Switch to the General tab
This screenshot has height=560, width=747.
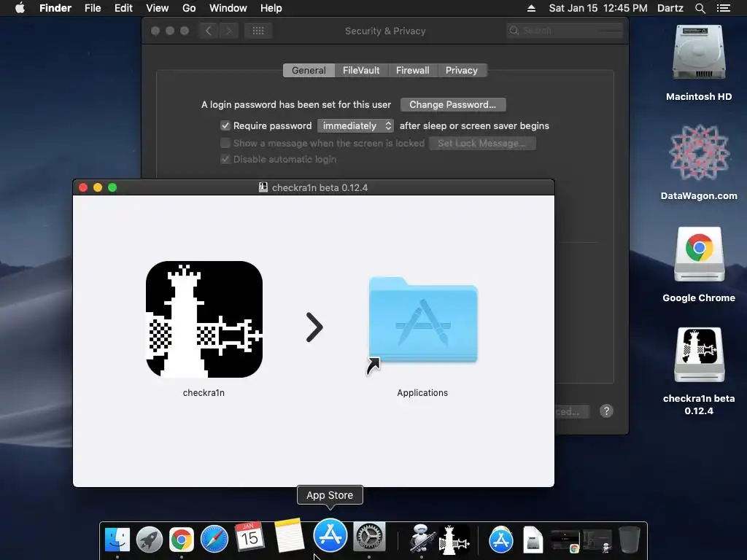(309, 71)
